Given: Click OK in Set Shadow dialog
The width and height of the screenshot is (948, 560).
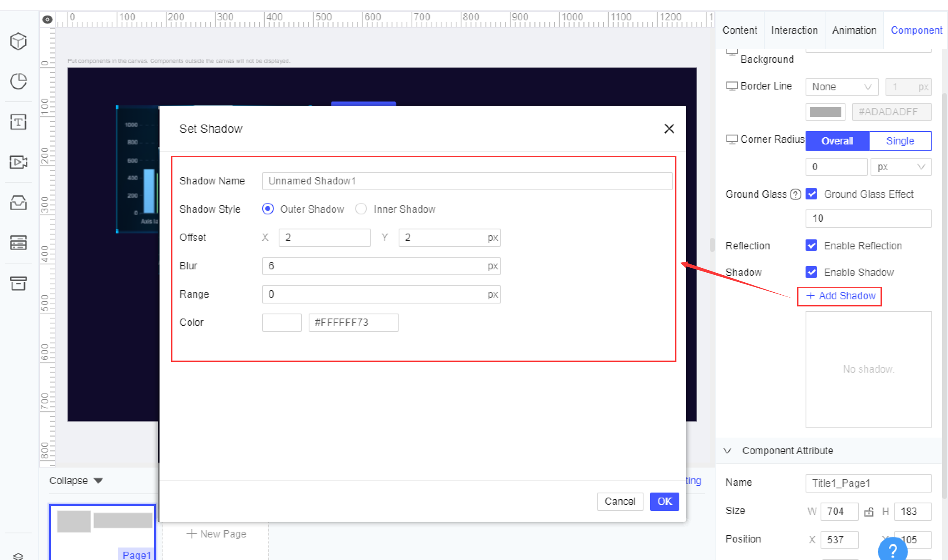Looking at the screenshot, I should tap(664, 502).
